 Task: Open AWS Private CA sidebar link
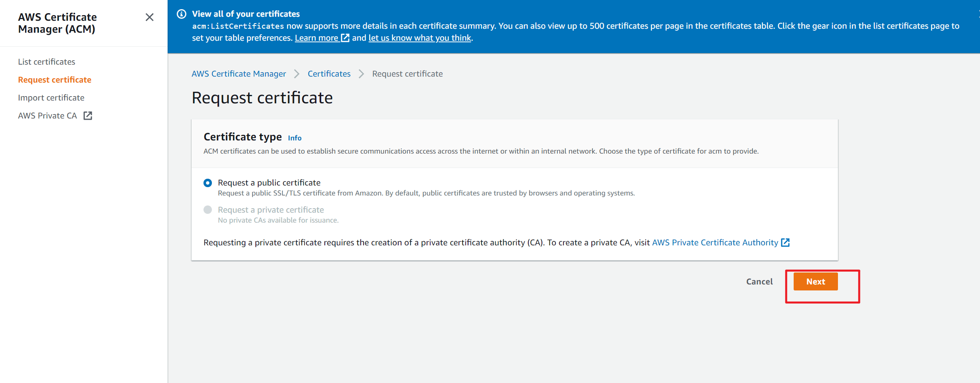[x=47, y=116]
